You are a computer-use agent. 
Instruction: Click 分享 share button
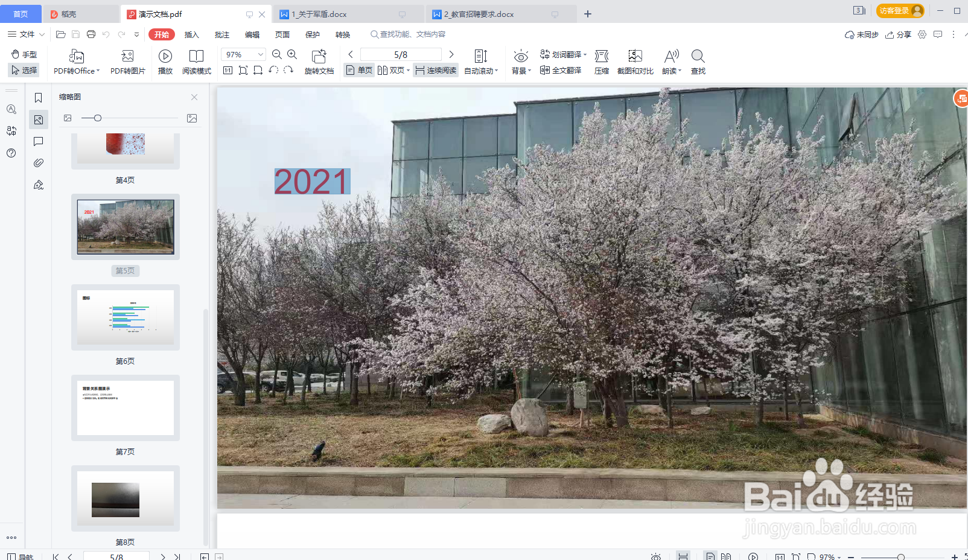point(898,34)
